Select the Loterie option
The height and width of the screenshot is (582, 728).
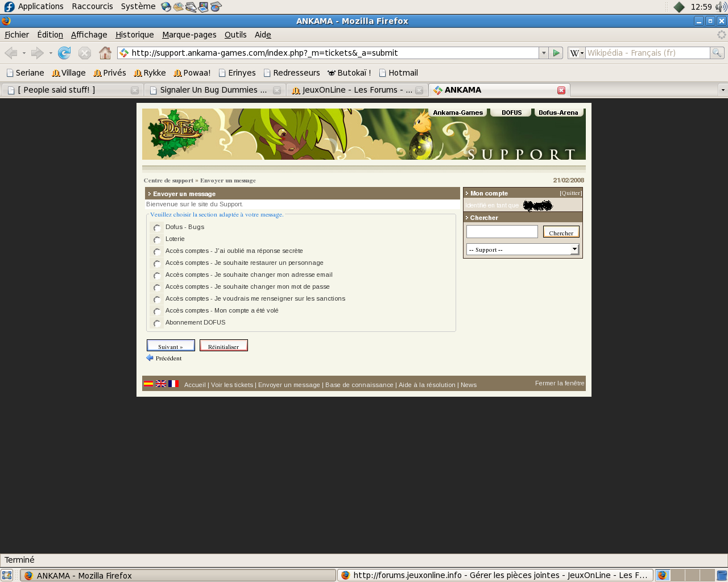(x=157, y=239)
